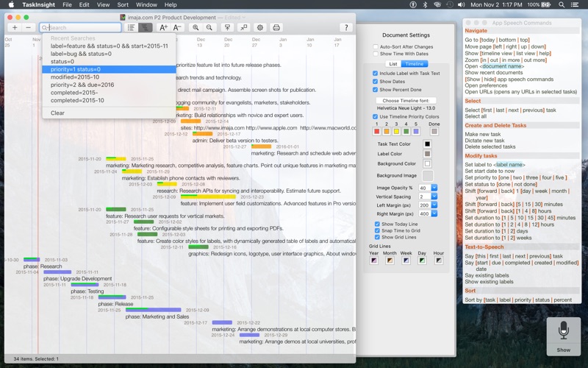The width and height of the screenshot is (588, 368).
Task: Expand the Vertical Spacing combo box
Action: [x=434, y=197]
